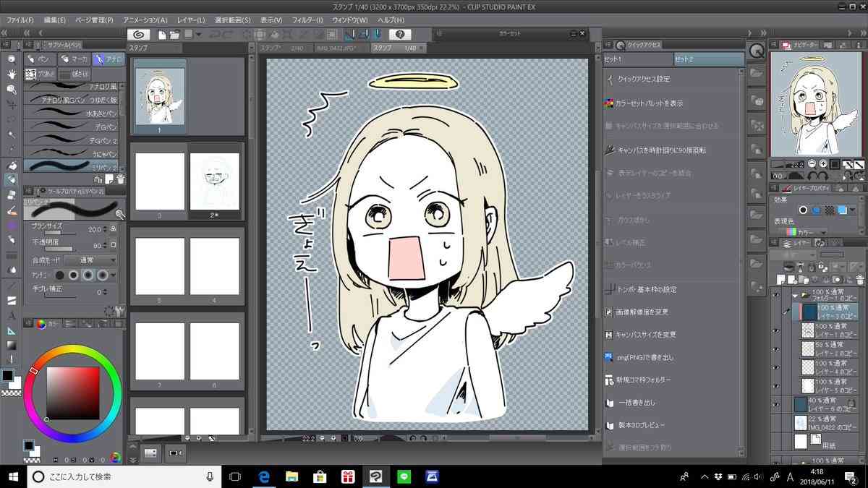Screen dimensions: 868x488
Task: Click the Quick Access magnifier icon
Action: (x=756, y=51)
